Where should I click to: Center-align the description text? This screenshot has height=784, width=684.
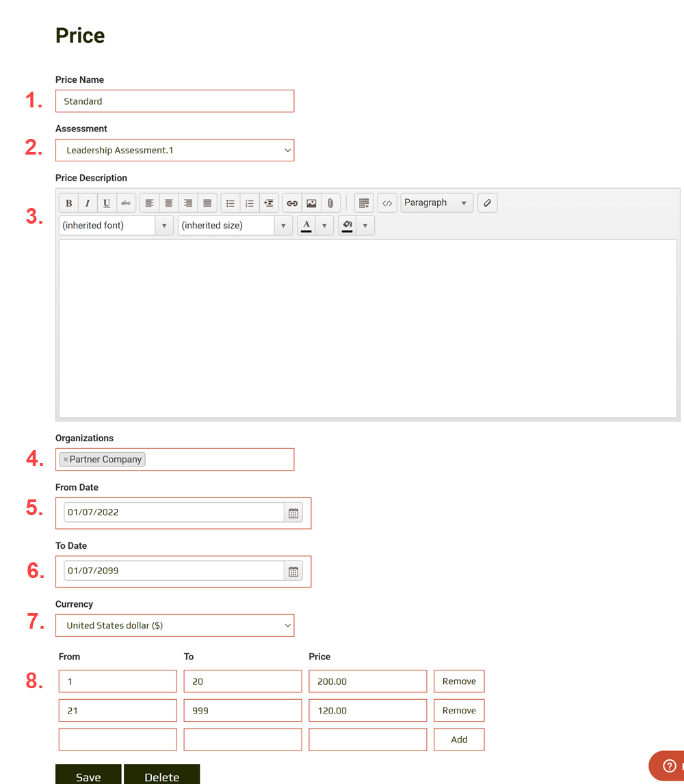click(x=168, y=203)
